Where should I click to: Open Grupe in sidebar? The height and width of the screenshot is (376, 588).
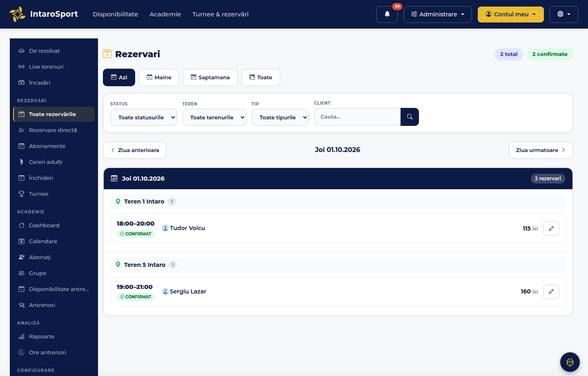point(54,273)
